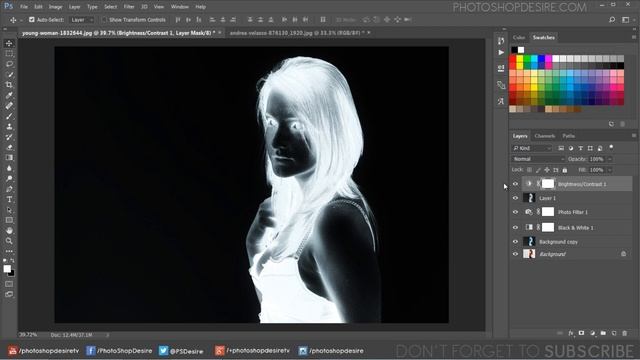This screenshot has height=360, width=640.
Task: Open the Move tool preset picker arrow
Action: [x=21, y=20]
